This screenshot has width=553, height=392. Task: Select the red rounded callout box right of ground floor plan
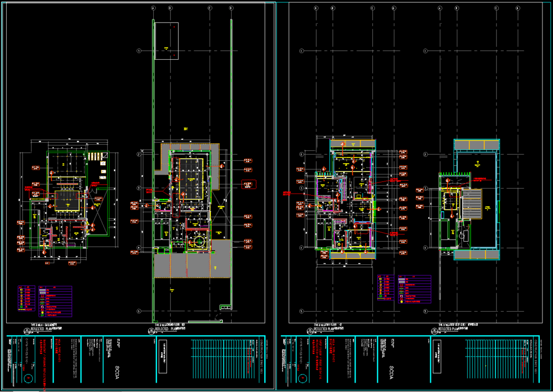249,184
